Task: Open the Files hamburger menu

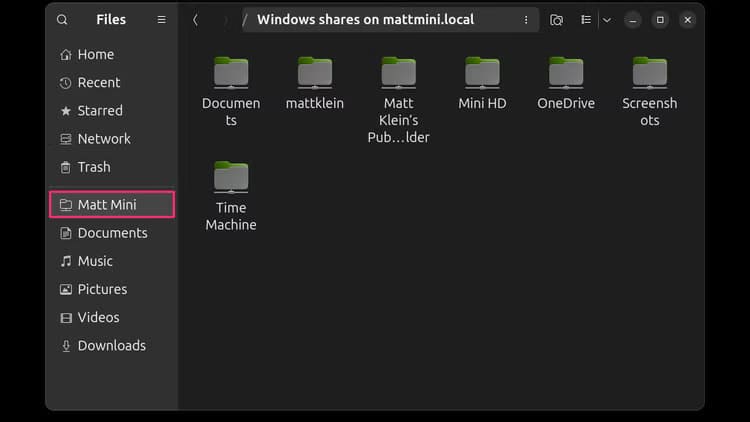Action: [162, 20]
